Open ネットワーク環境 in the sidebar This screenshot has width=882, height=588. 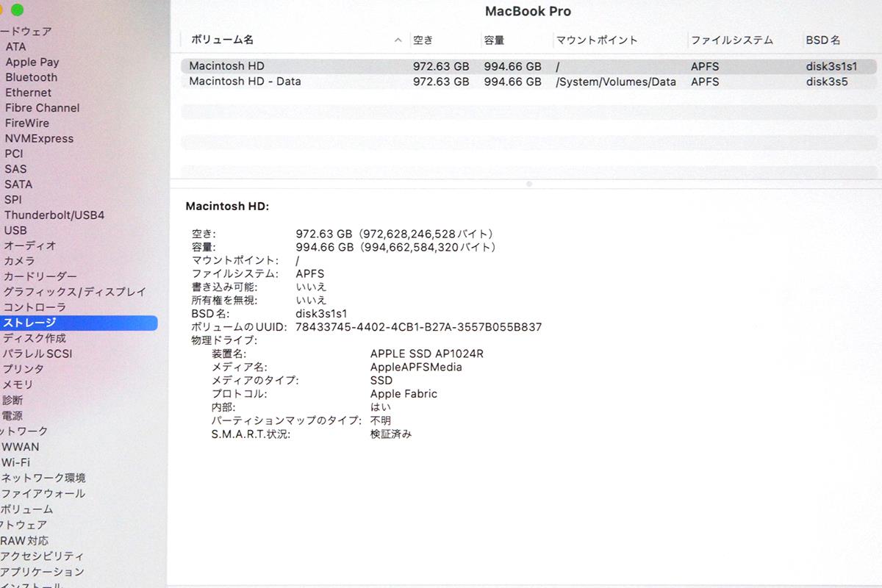pos(43,478)
